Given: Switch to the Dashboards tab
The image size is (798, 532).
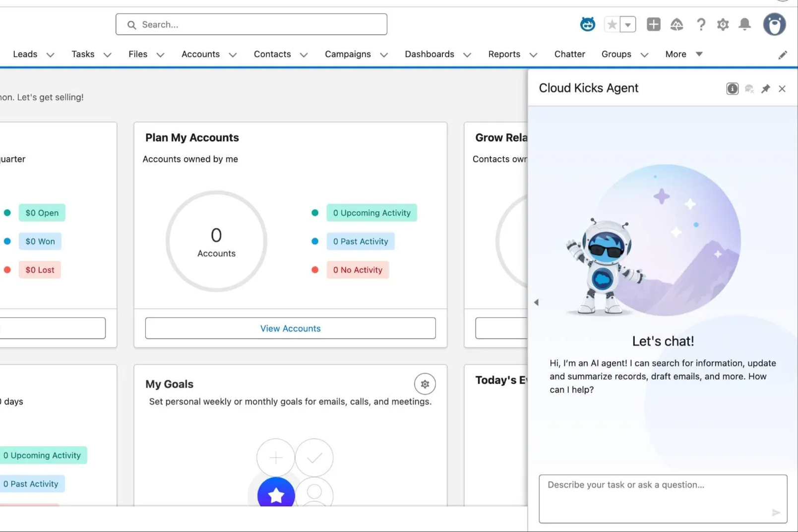Looking at the screenshot, I should click(x=430, y=54).
